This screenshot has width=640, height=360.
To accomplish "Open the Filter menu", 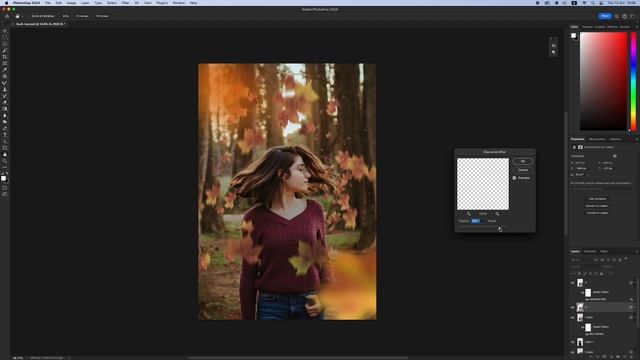I will (x=125, y=3).
